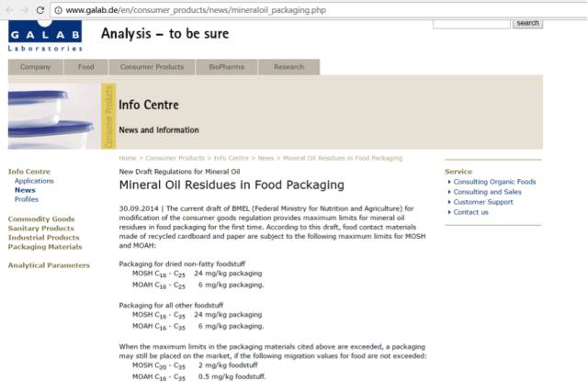This screenshot has height=392, width=588.
Task: Go to Packaging Materials section
Action: tap(45, 247)
